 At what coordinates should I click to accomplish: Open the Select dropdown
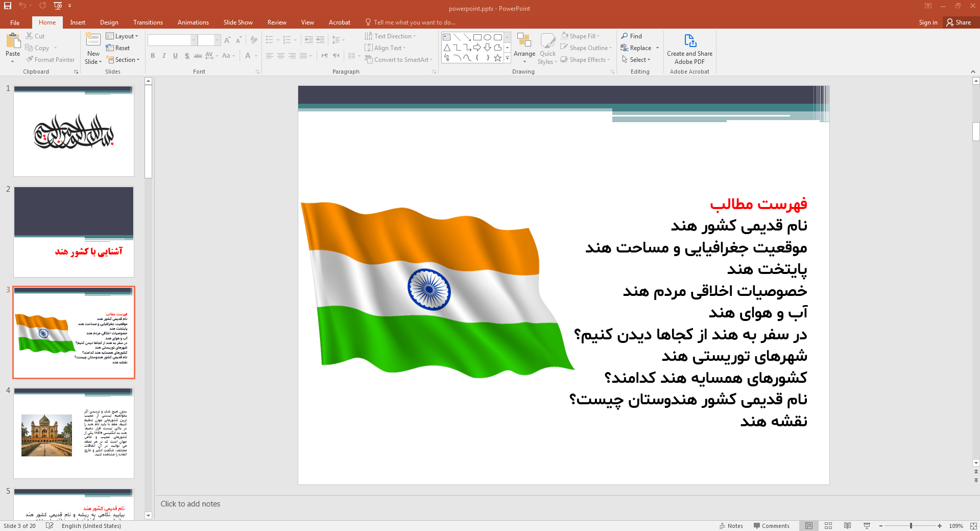[636, 59]
